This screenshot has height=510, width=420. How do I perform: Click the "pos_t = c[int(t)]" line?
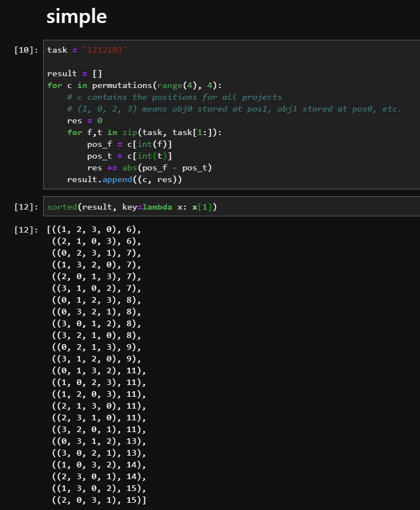pyautogui.click(x=129, y=156)
